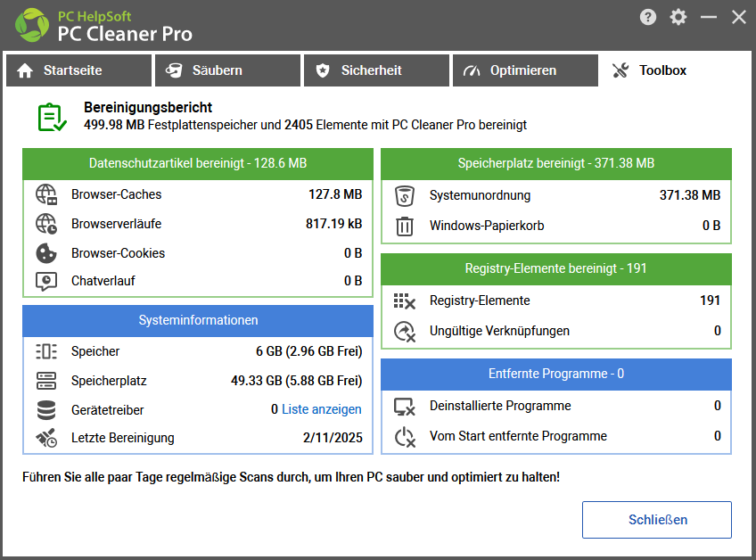Click the Speicherplatz drive icon
Viewport: 756px width, 560px height.
46,381
